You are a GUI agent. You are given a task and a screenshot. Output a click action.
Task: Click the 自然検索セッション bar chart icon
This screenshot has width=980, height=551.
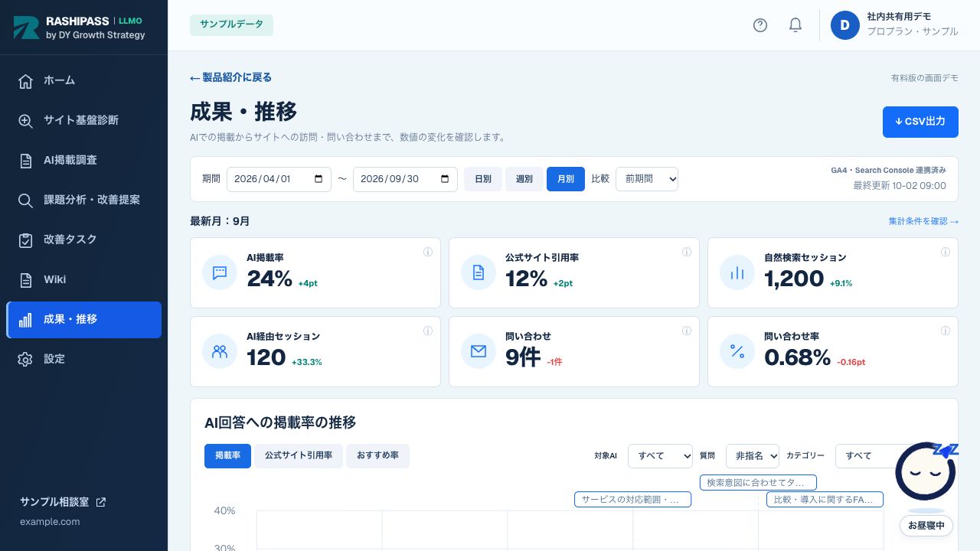pos(737,272)
